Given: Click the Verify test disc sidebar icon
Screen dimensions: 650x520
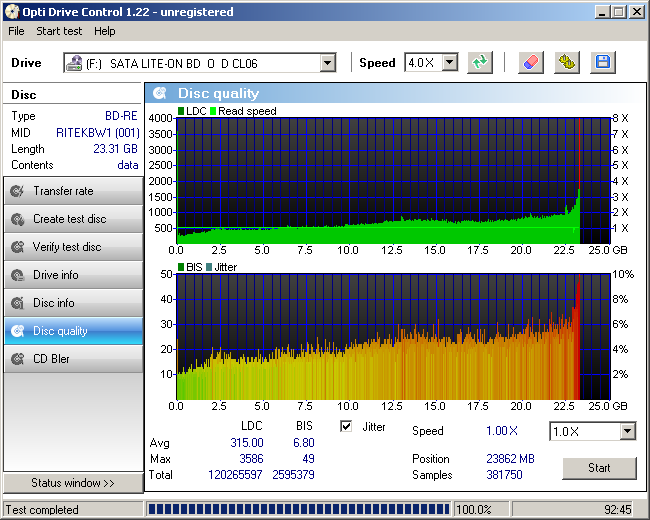Looking at the screenshot, I should [x=17, y=247].
